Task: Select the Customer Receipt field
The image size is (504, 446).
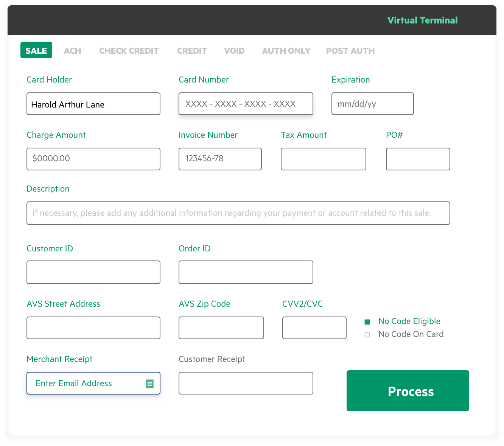Action: coord(246,383)
